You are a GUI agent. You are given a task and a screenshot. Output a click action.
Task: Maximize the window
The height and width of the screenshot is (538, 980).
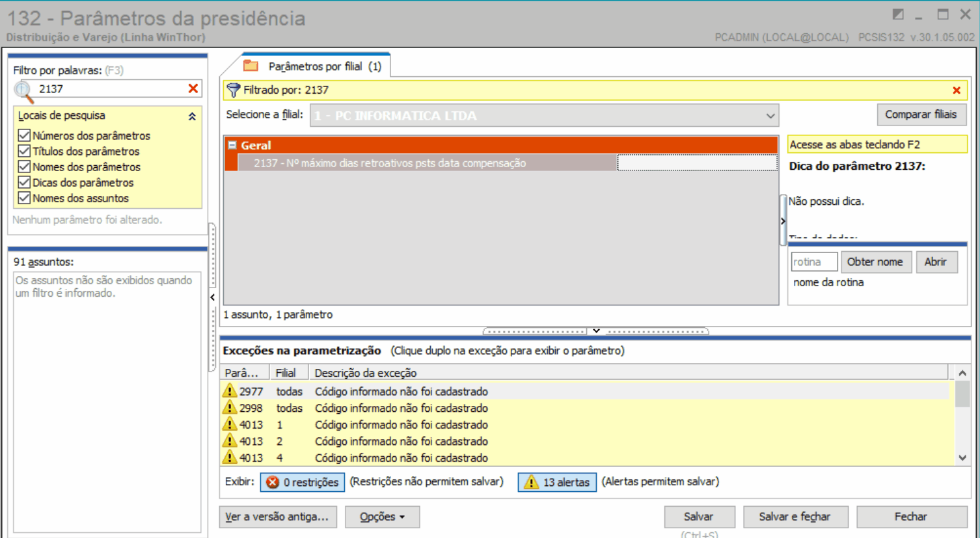(x=942, y=14)
